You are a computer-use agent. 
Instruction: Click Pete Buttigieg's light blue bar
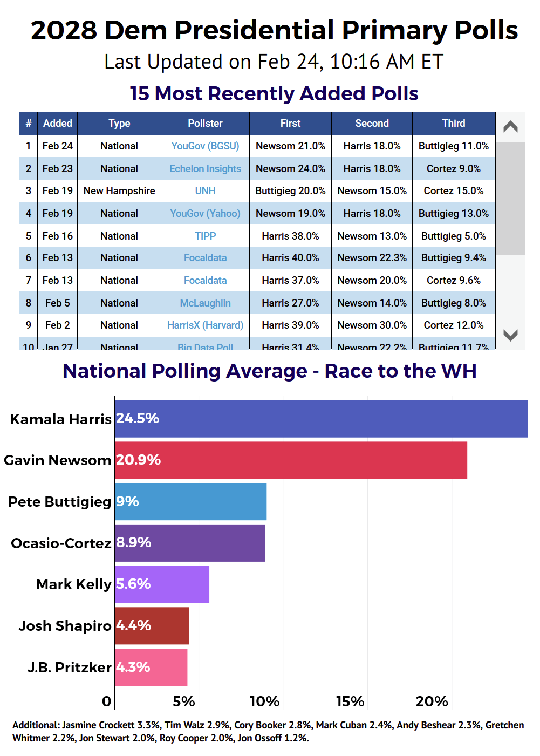tap(190, 502)
